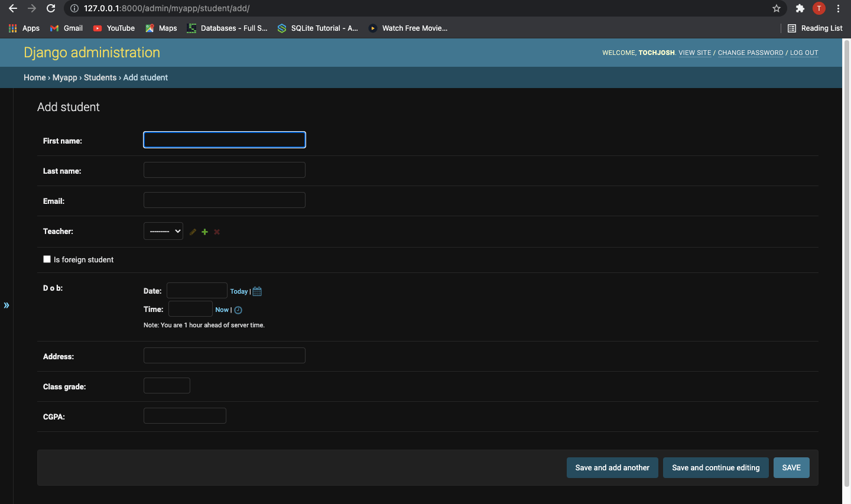
Task: Expand the collapsed sidebar using the chevron
Action: [7, 305]
